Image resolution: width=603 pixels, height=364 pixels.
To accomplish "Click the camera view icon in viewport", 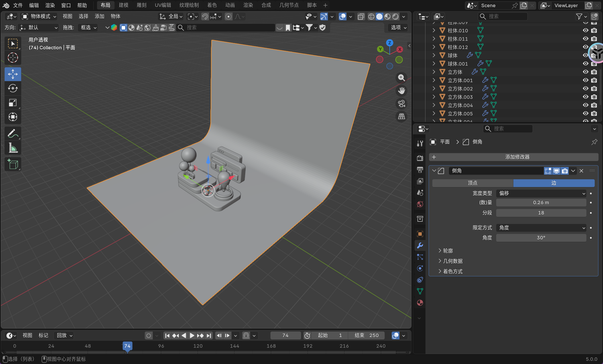I will pos(401,104).
